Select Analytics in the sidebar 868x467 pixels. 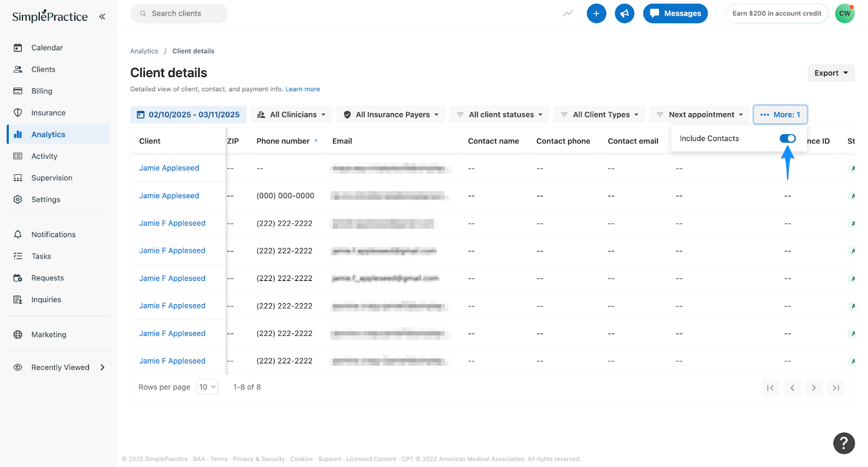tap(59, 135)
